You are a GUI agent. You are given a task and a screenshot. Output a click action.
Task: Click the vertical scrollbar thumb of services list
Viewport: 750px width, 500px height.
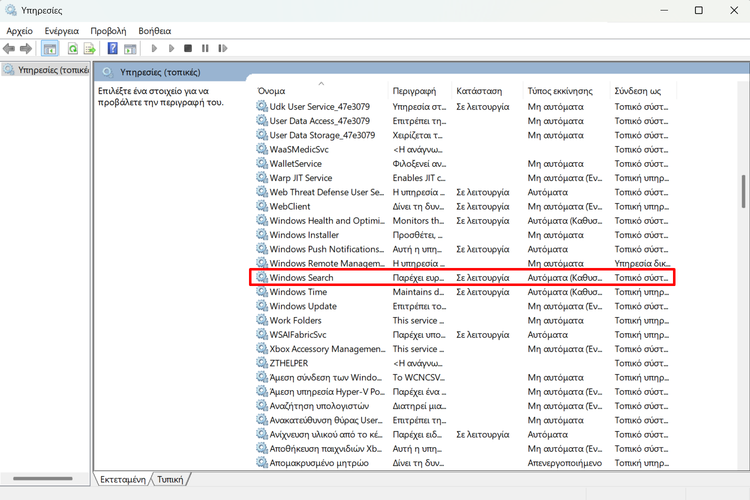(743, 191)
